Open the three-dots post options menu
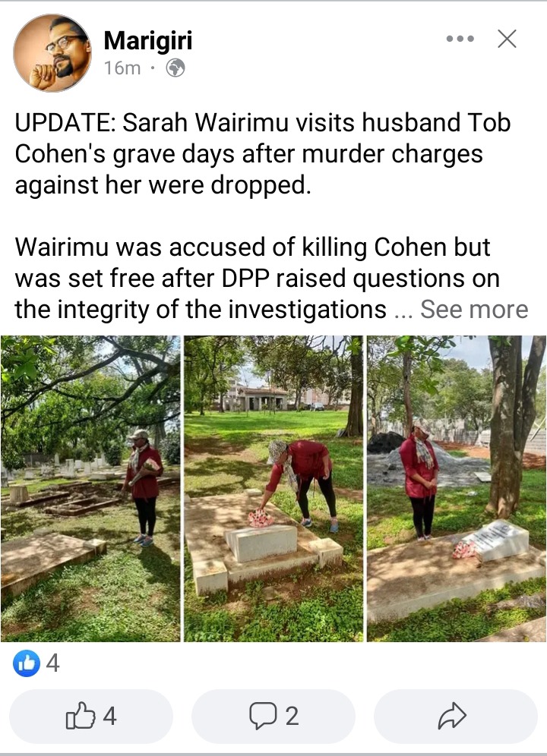 click(x=460, y=39)
